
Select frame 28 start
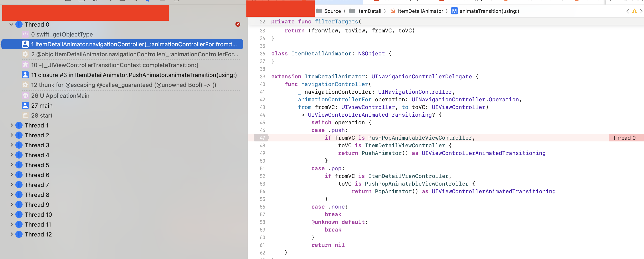(122, 116)
